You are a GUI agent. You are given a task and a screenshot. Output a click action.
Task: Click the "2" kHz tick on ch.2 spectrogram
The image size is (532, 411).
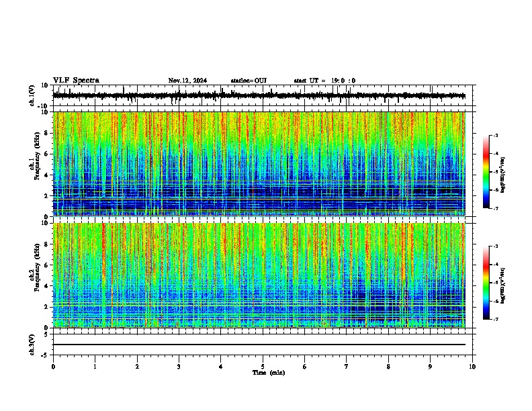tap(46, 307)
